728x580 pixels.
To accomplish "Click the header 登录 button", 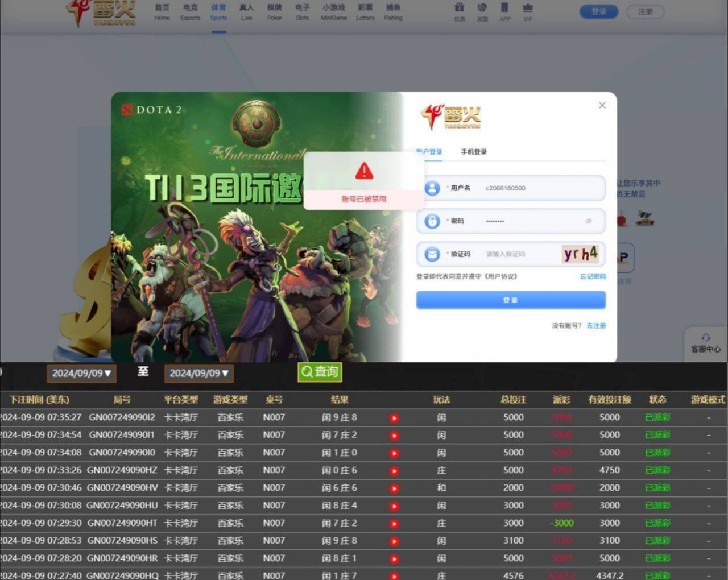I will (x=599, y=11).
